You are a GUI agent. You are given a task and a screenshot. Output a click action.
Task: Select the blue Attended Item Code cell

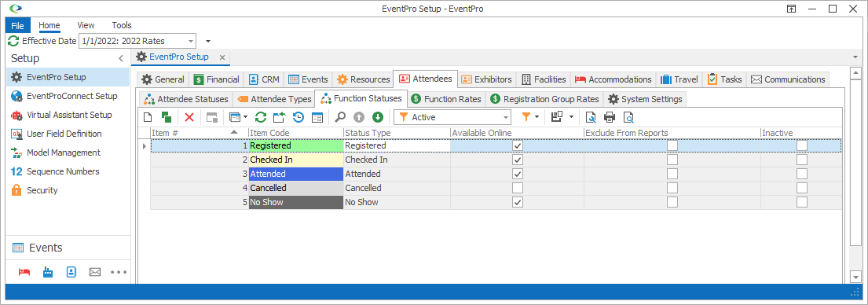[295, 174]
